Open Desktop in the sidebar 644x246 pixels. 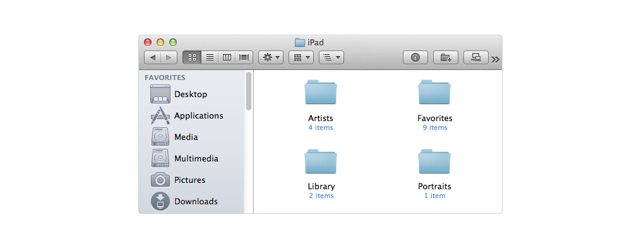191,95
